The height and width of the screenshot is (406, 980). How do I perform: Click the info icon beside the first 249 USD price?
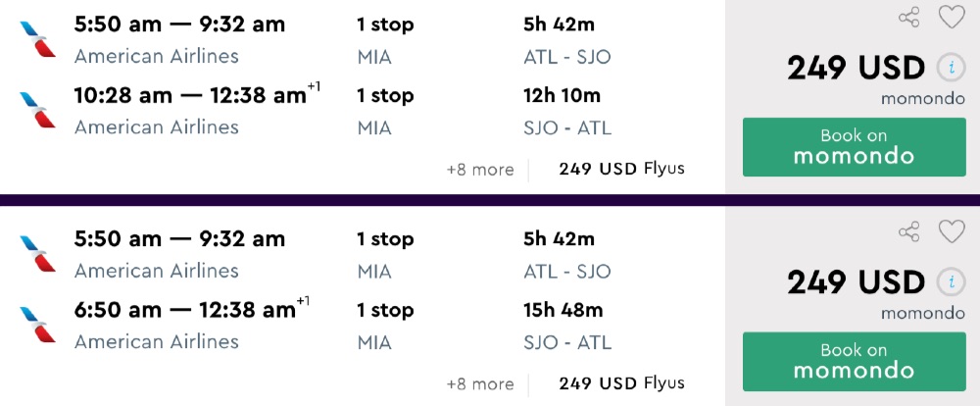point(950,69)
